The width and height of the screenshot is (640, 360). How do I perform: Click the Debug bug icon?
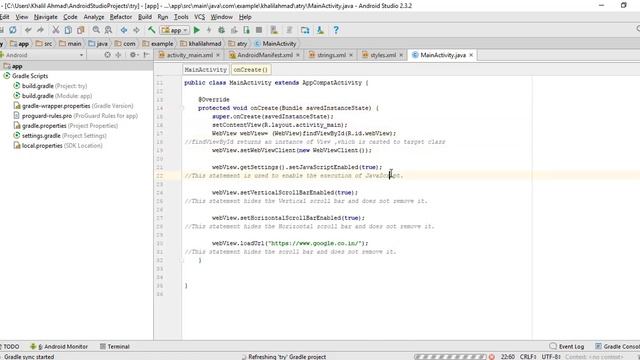tap(221, 30)
